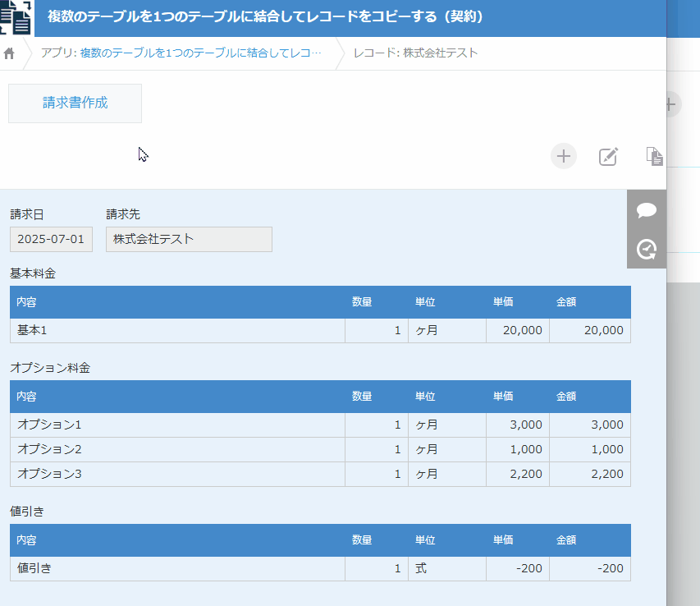This screenshot has width=700, height=606.
Task: Select the オプション2 row content cell
Action: click(176, 450)
